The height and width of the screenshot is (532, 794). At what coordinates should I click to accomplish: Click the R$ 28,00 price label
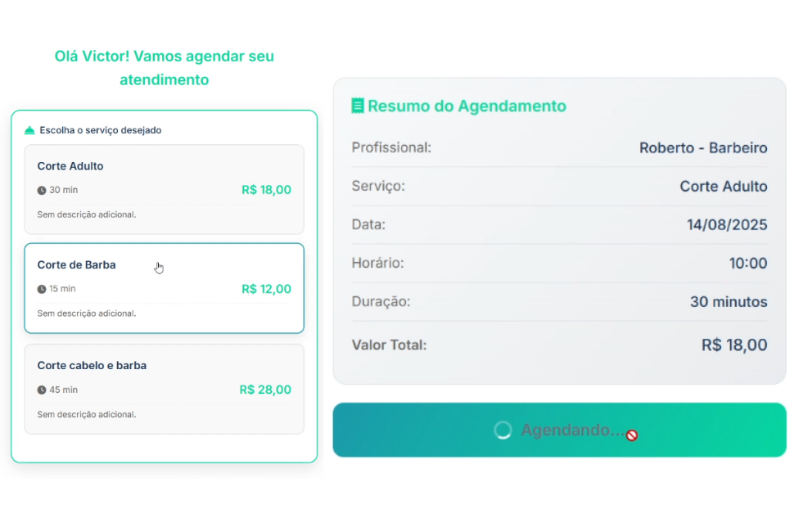265,390
